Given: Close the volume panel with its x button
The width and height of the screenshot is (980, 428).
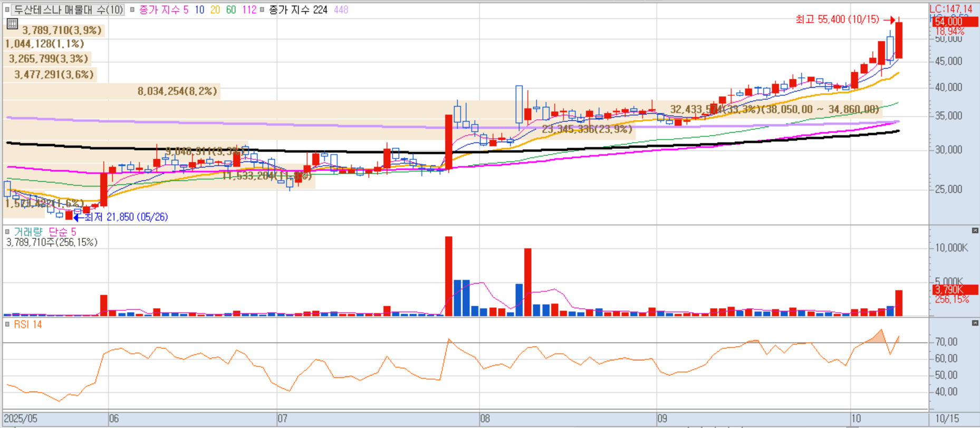Looking at the screenshot, I should tap(975, 231).
